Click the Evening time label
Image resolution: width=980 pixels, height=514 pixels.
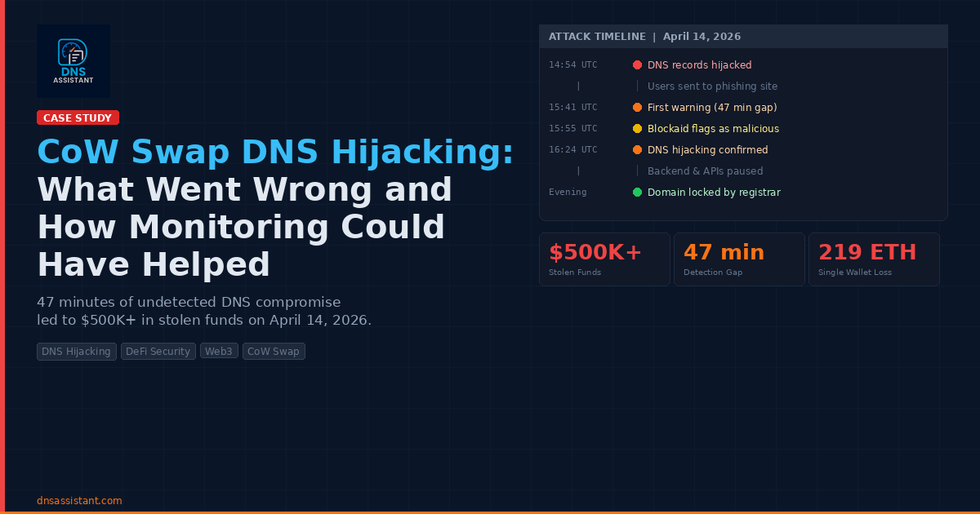pos(568,193)
